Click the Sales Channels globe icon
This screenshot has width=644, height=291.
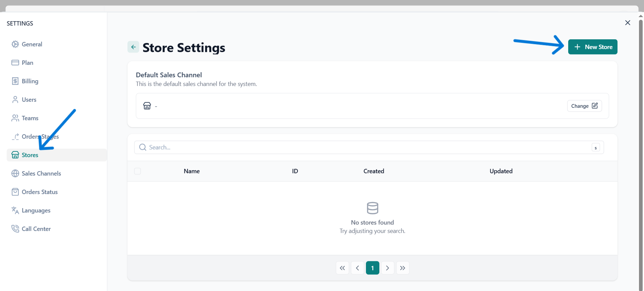point(15,174)
